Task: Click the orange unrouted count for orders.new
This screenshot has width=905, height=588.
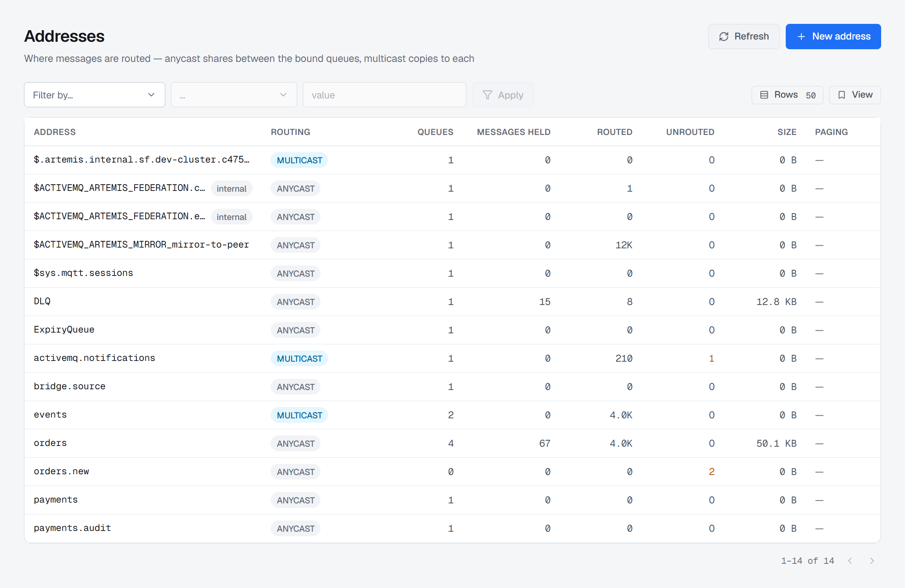Action: click(x=712, y=472)
